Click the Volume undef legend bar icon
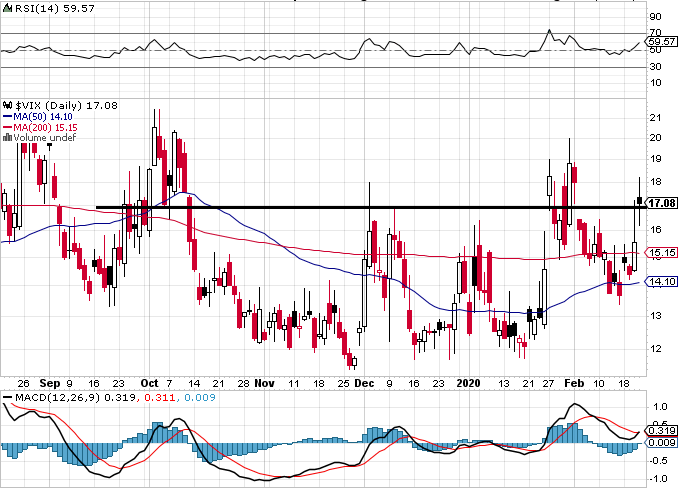The image size is (685, 488). tap(7, 139)
